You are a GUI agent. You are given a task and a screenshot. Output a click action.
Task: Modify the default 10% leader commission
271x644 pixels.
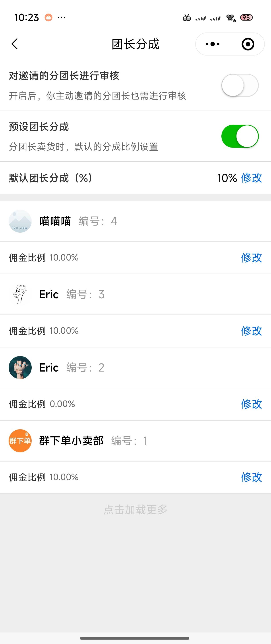pos(251,178)
